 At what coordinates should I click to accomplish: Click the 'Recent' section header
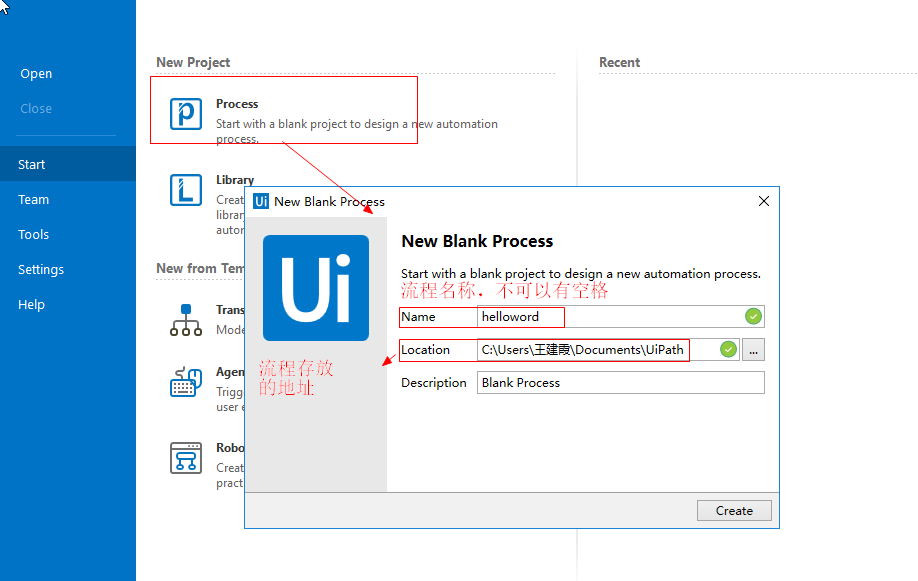(x=619, y=63)
